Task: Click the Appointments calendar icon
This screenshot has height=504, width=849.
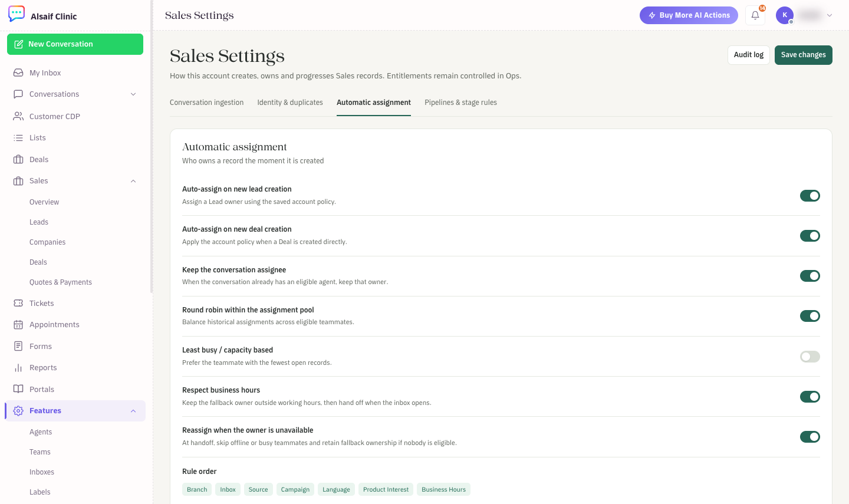Action: [x=18, y=324]
